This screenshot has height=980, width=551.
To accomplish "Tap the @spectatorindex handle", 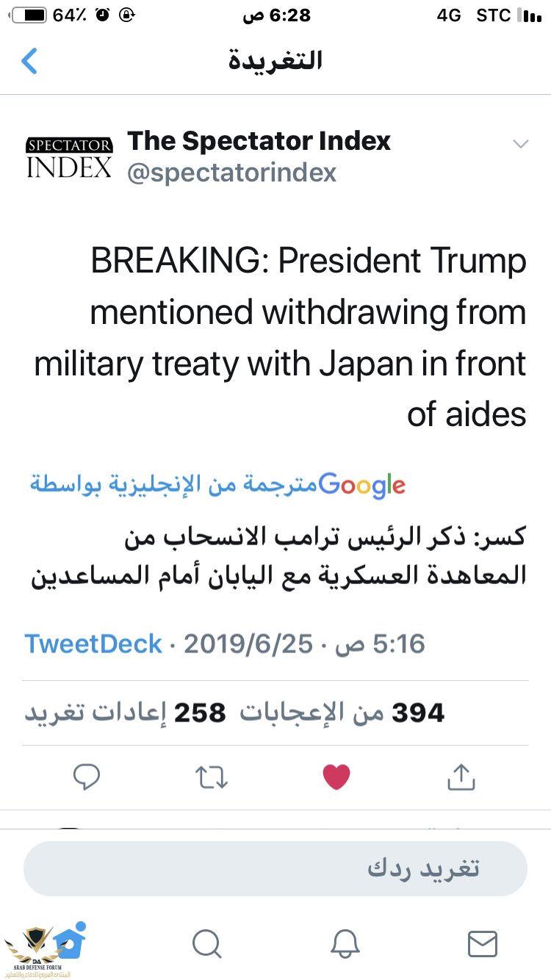I will [x=232, y=173].
